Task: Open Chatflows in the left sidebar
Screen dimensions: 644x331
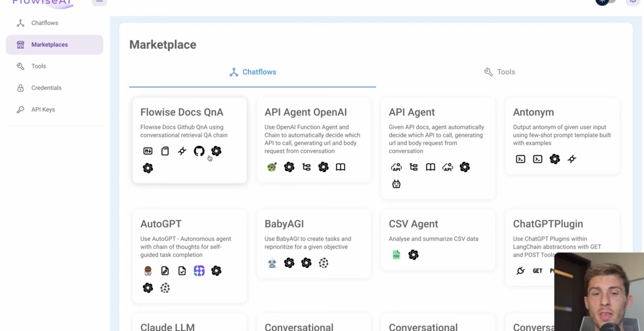Action: coord(54,23)
